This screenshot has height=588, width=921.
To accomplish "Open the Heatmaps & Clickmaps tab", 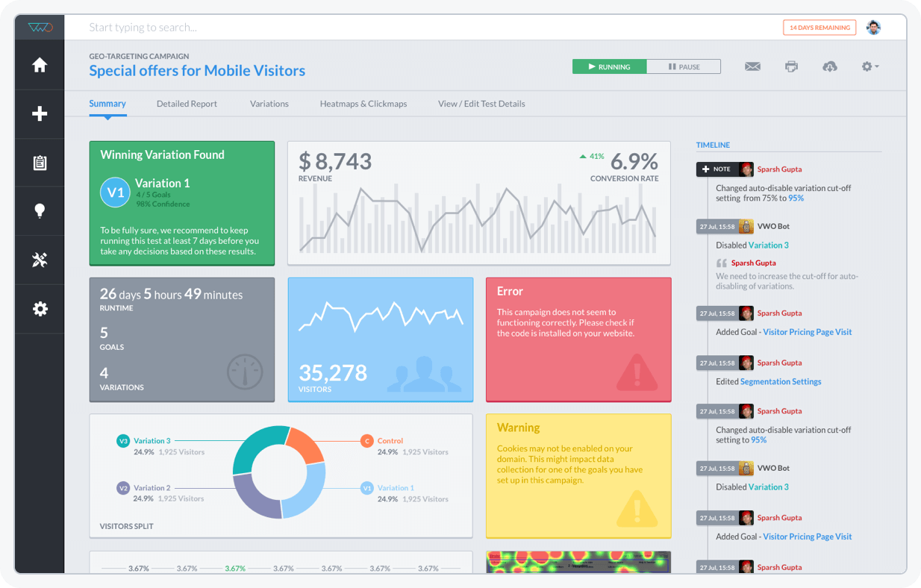I will 363,103.
